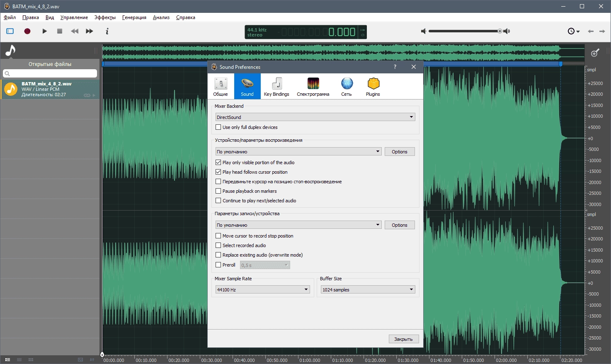Uncheck 'Play head follows cursor position'

coord(218,172)
